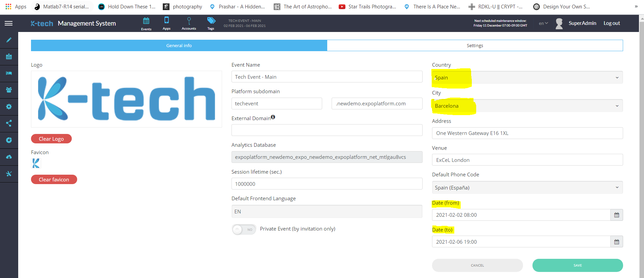Expand the Country dropdown showing Spain
Image resolution: width=644 pixels, height=278 pixels.
tap(527, 78)
